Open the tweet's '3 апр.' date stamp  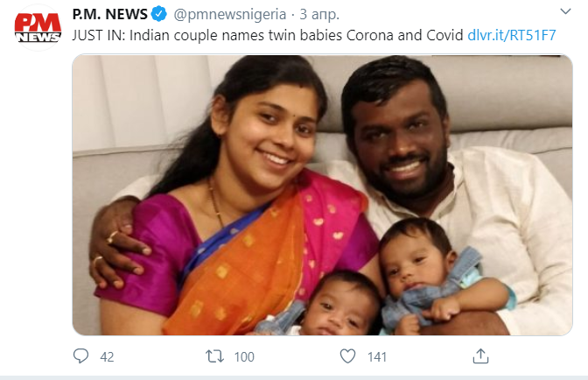tap(319, 15)
